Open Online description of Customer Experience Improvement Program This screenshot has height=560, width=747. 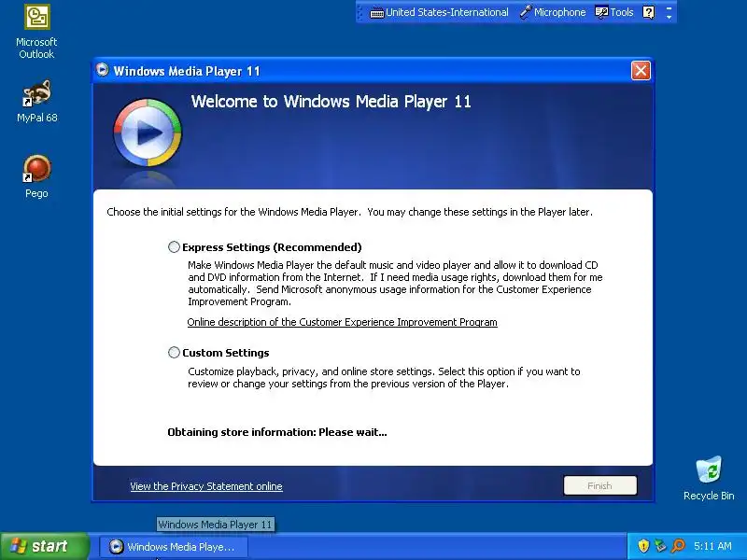(342, 322)
